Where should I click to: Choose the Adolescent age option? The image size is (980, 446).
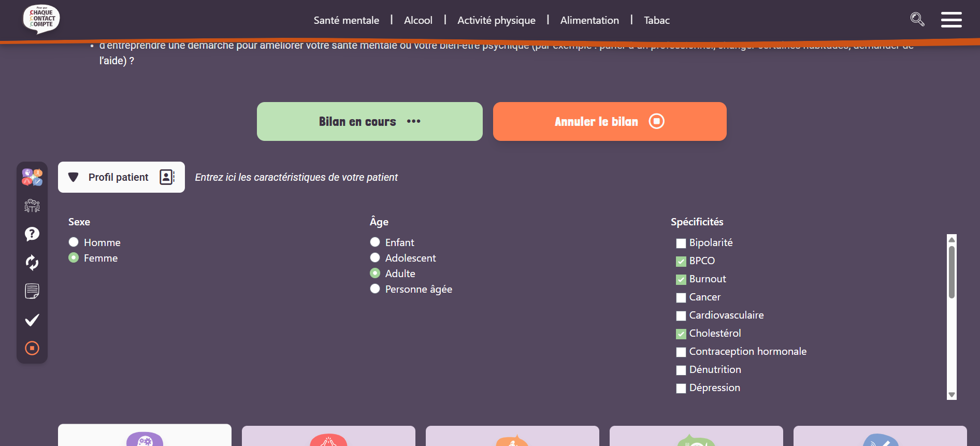coord(375,257)
